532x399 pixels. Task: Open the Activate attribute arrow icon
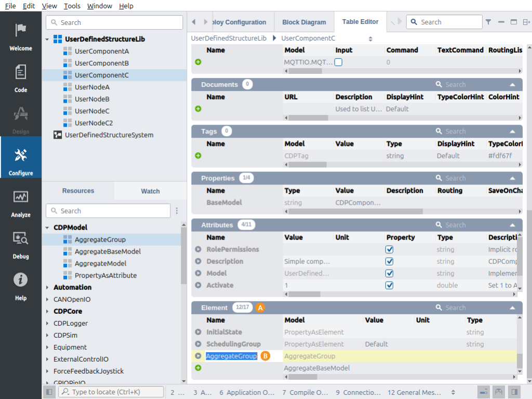click(x=198, y=285)
